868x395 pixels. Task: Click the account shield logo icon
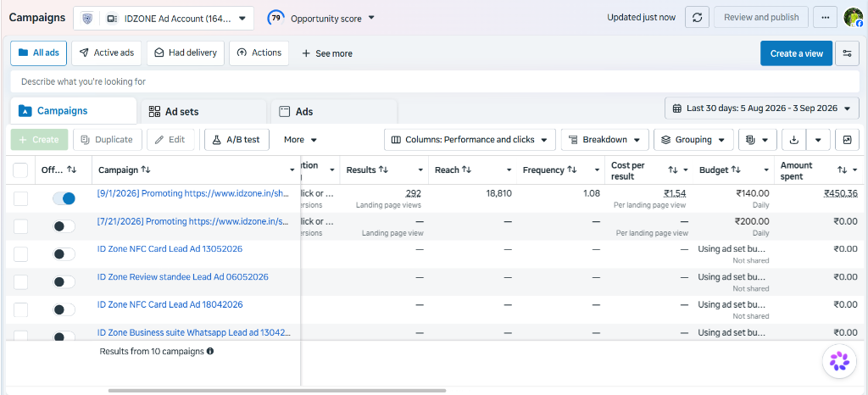pyautogui.click(x=87, y=19)
